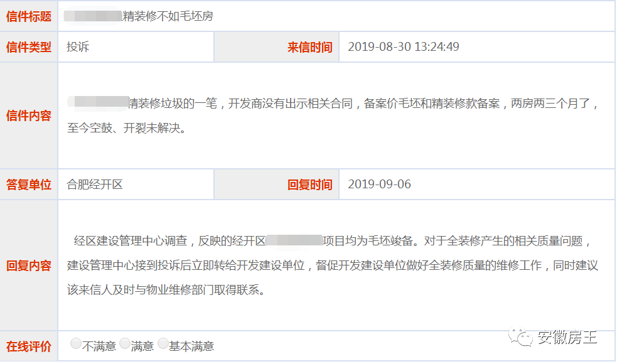
Task: Choose the 基本满意 rating option
Action: (163, 343)
